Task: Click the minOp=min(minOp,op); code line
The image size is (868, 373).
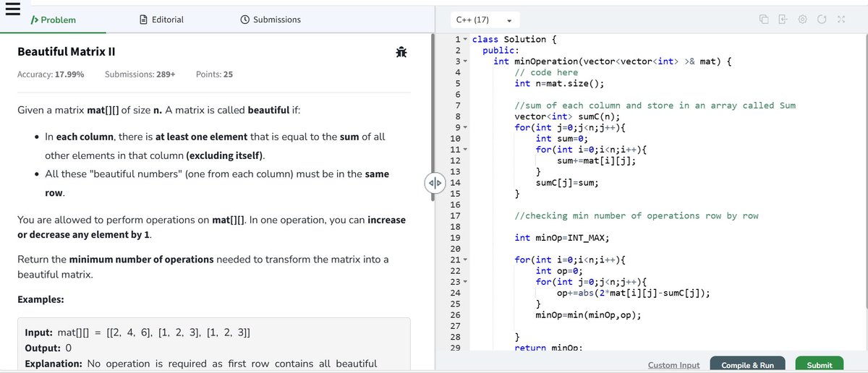Action: [588, 314]
